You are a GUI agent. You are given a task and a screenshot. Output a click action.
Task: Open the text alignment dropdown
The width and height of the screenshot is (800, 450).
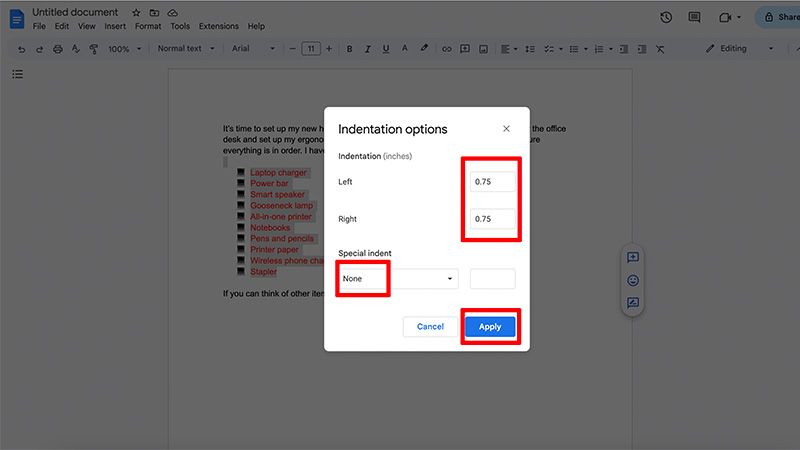pyautogui.click(x=509, y=49)
